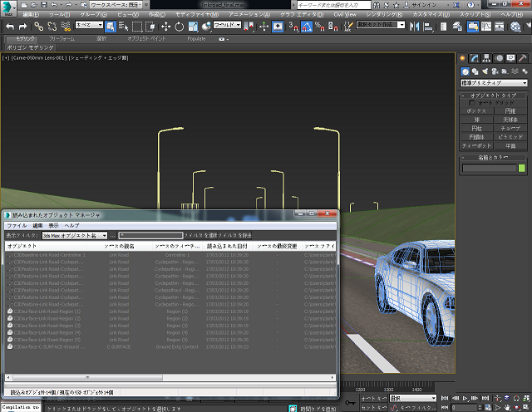This screenshot has width=532, height=412.
Task: Open the Modify tab in command panel
Action: [x=474, y=58]
